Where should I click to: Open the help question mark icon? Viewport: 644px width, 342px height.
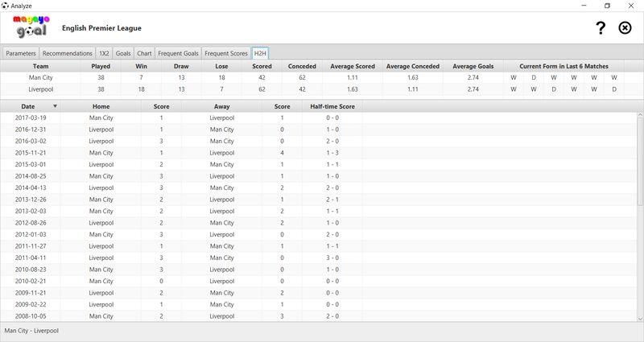[x=601, y=28]
